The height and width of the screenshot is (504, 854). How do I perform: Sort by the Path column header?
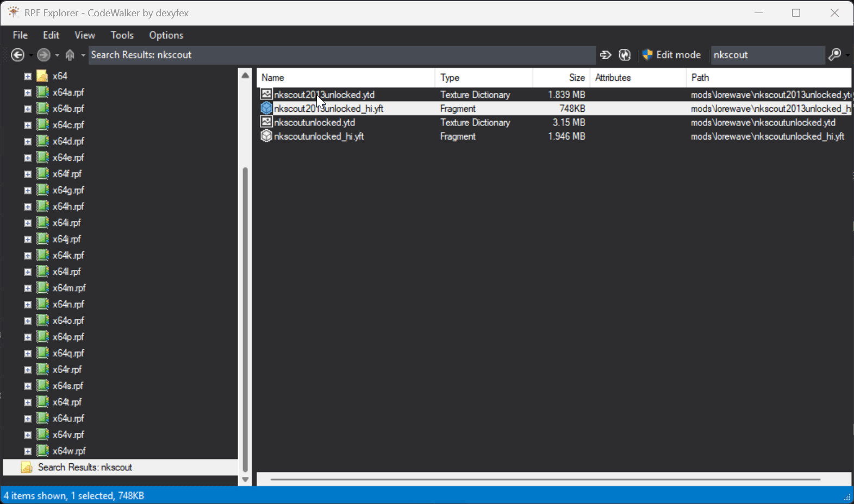point(769,78)
